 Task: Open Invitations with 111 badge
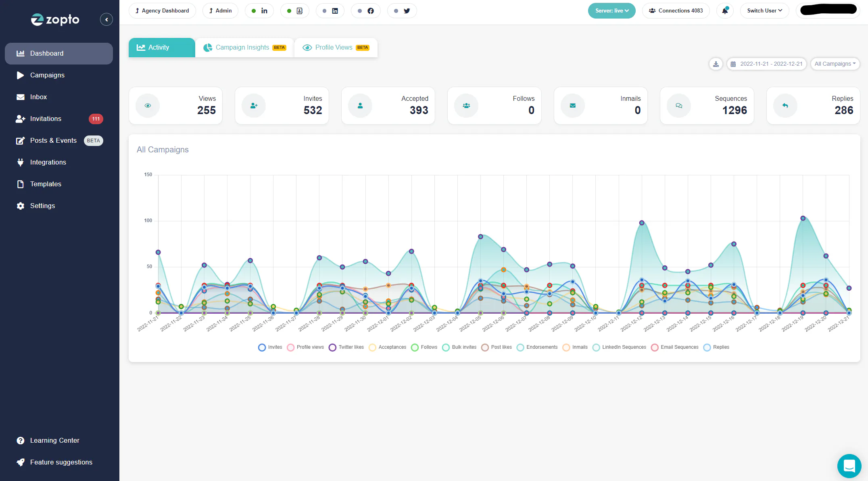pyautogui.click(x=59, y=119)
